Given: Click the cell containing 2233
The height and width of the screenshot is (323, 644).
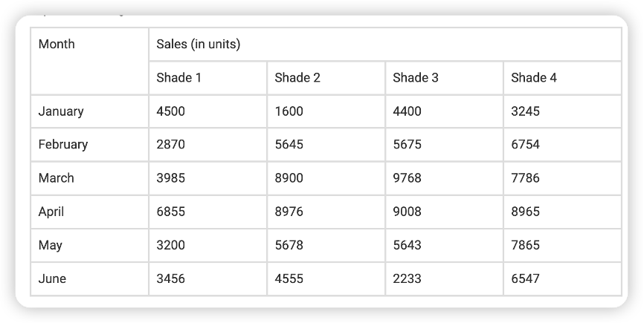Looking at the screenshot, I should point(444,278).
